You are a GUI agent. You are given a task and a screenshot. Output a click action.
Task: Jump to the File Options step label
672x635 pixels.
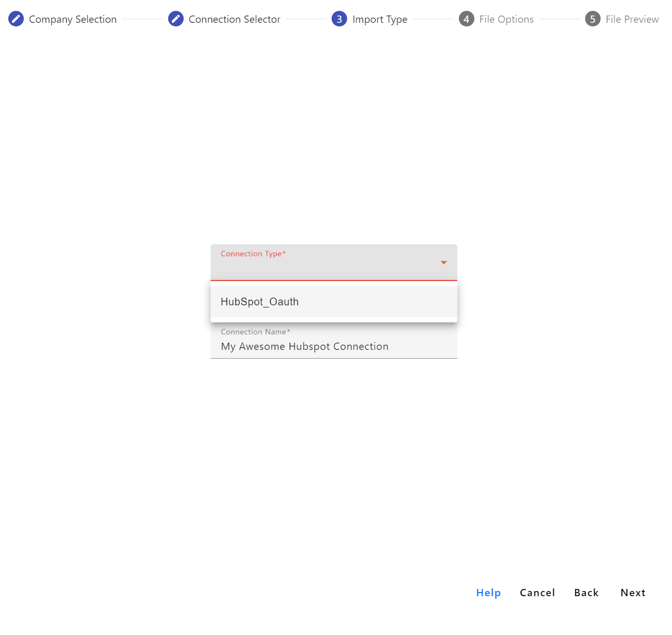[x=506, y=19]
